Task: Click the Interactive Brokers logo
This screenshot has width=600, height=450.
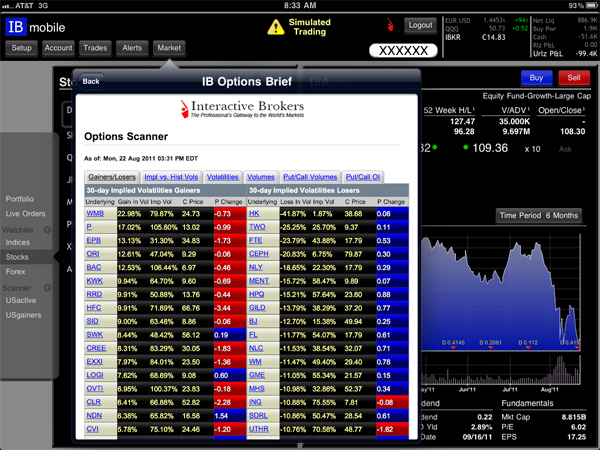Action: [247, 109]
